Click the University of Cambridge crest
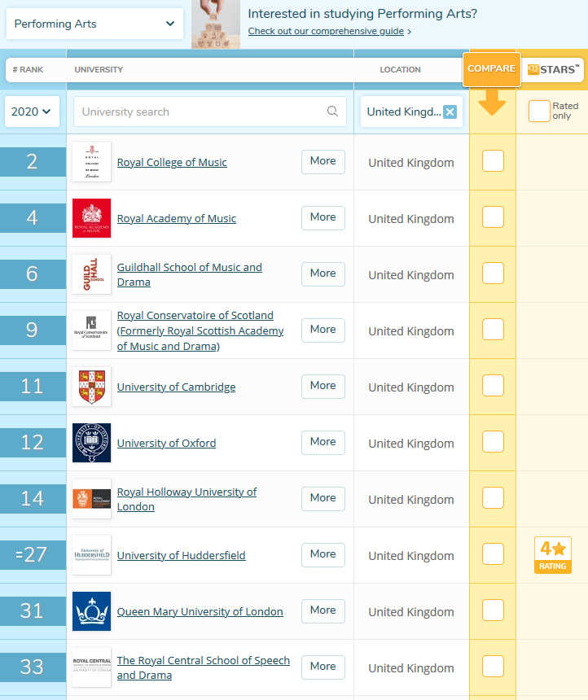This screenshot has height=700, width=588. click(x=91, y=387)
